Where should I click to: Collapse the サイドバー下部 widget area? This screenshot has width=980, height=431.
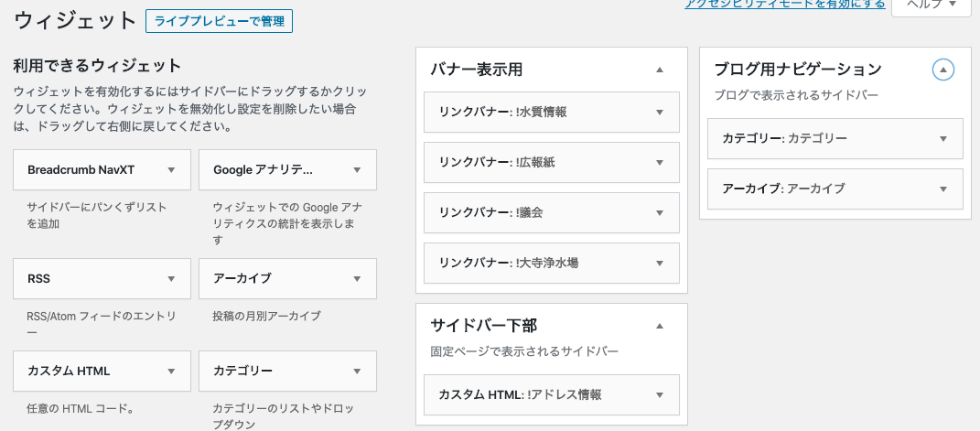point(659,326)
